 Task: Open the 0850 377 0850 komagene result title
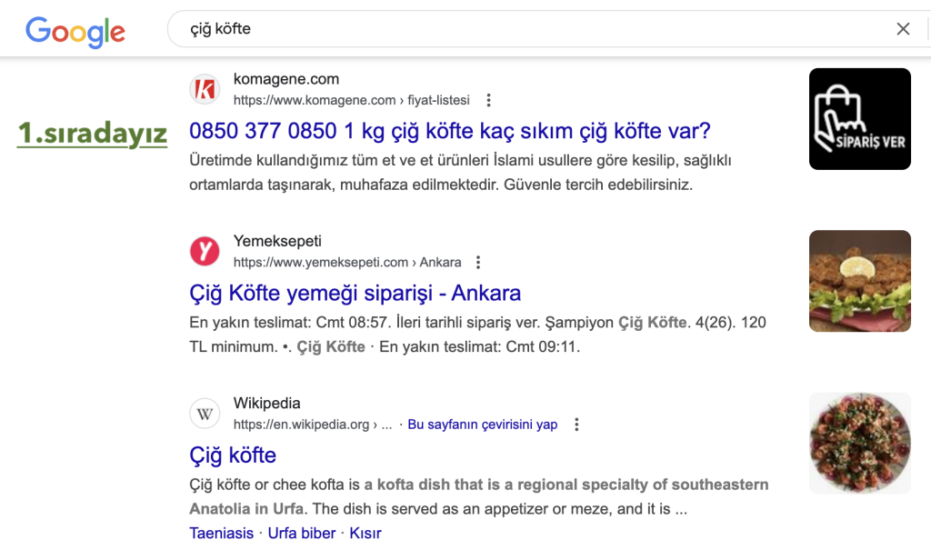click(449, 131)
